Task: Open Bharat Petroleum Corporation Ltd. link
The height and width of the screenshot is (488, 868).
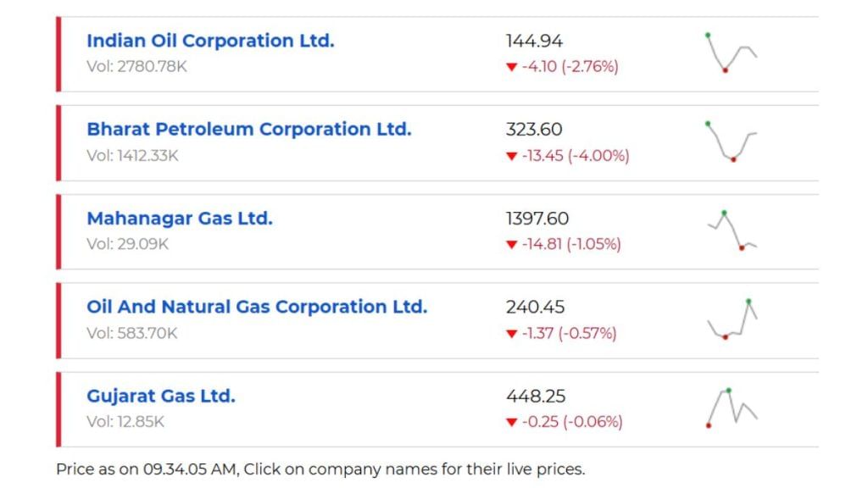Action: coord(249,130)
